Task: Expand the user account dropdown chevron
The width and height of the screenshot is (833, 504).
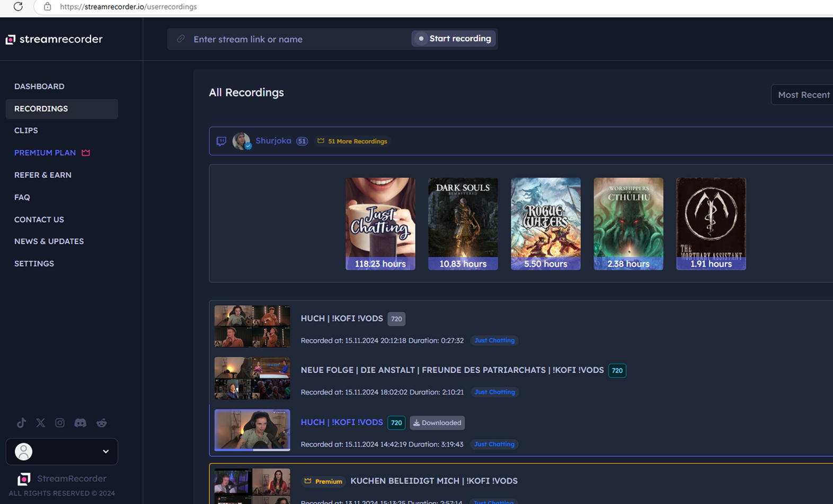Action: [105, 452]
